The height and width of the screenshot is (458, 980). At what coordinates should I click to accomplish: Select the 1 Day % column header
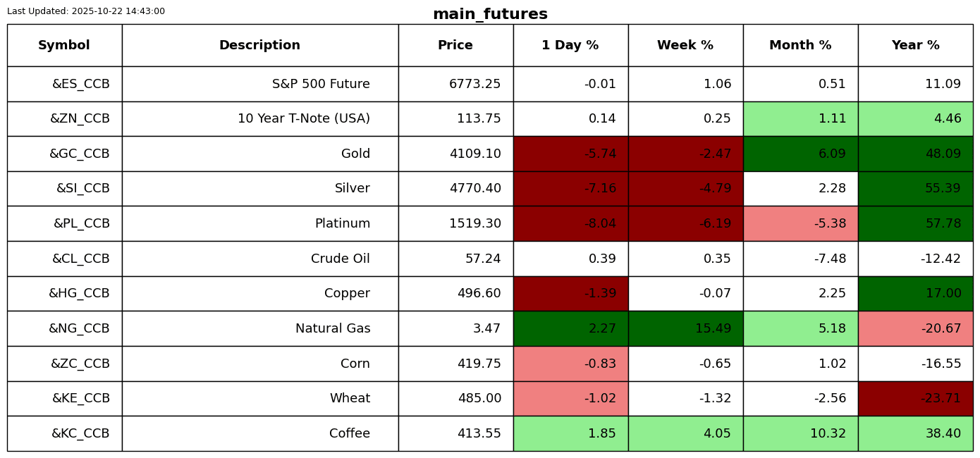click(x=570, y=45)
